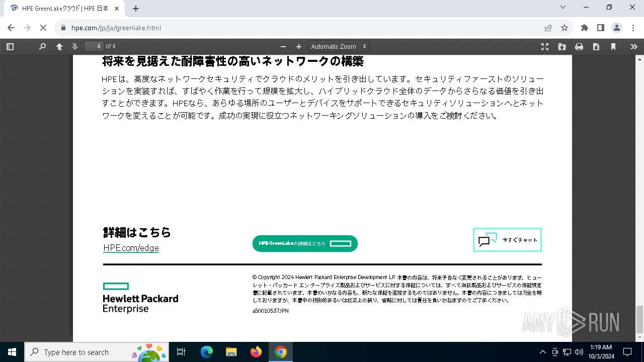Go to next PDF page
The width and height of the screenshot is (644, 362).
[x=75, y=47]
